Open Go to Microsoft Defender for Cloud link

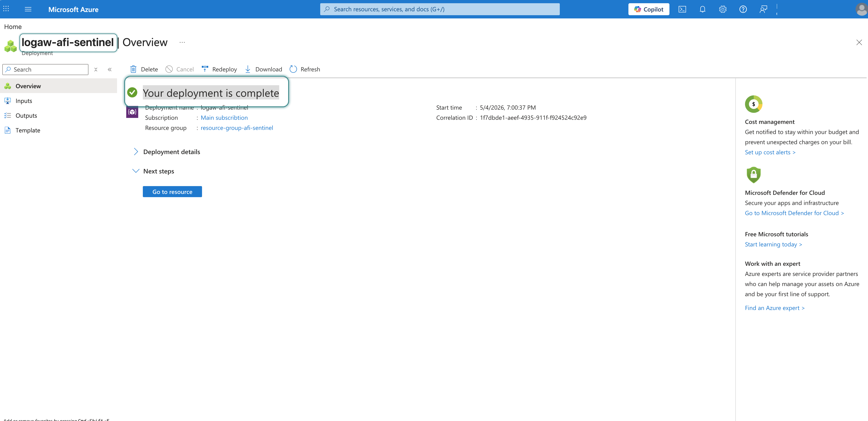coord(794,213)
